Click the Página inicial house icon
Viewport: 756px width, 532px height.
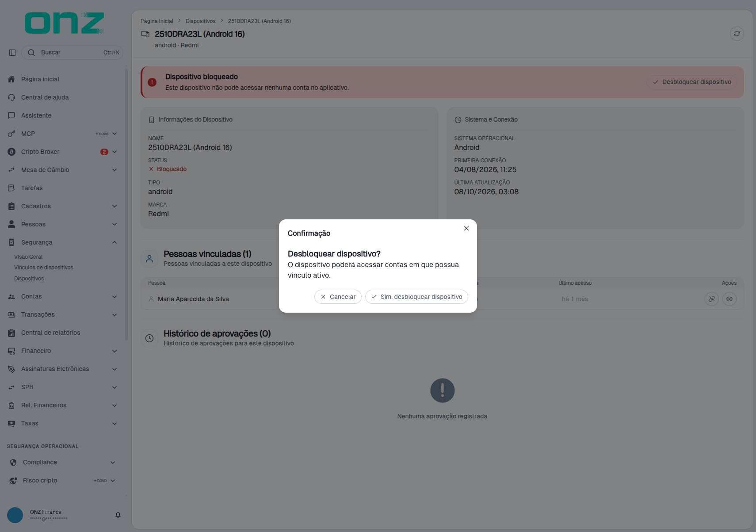pos(11,79)
